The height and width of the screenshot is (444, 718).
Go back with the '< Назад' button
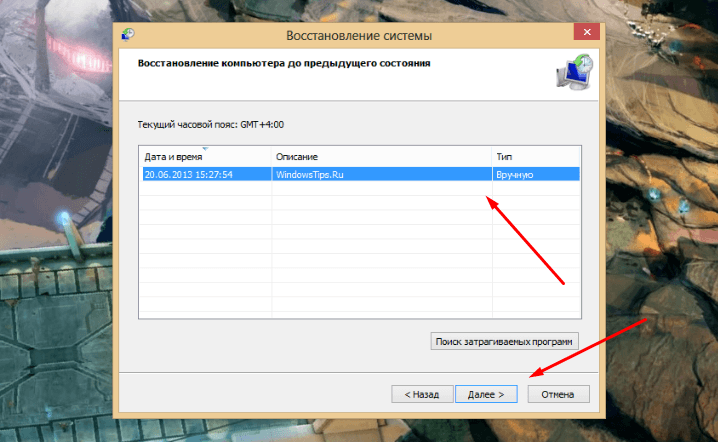422,394
